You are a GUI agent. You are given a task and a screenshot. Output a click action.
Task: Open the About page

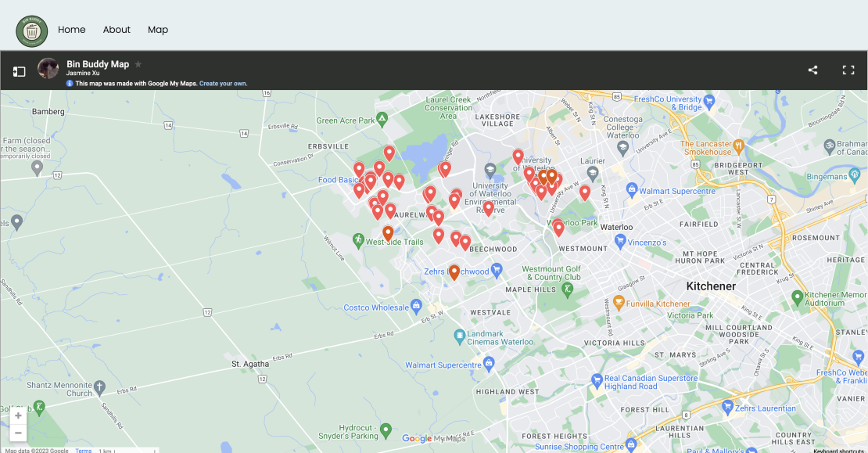[117, 30]
